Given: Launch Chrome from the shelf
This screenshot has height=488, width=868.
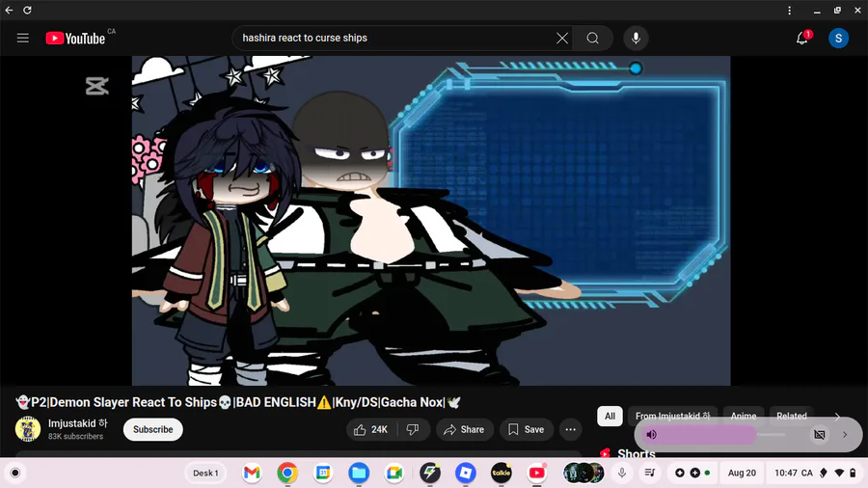Looking at the screenshot, I should tap(287, 474).
